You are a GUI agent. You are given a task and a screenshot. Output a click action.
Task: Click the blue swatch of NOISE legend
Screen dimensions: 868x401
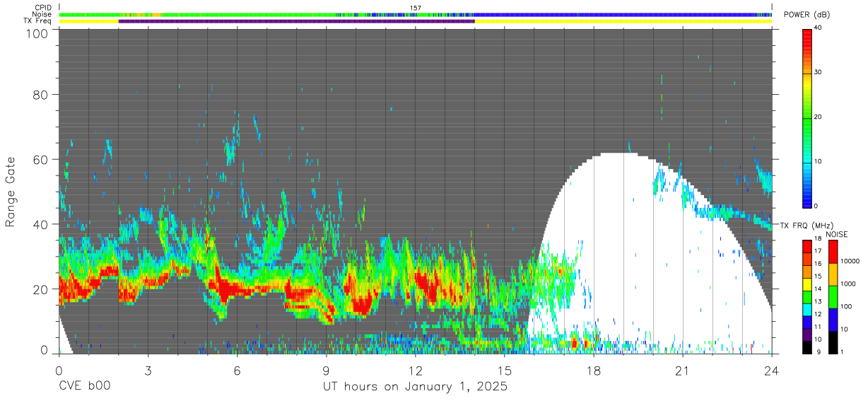(833, 319)
